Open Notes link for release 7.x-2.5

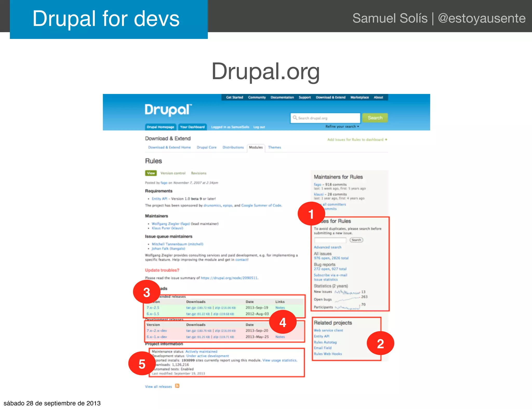tap(280, 308)
